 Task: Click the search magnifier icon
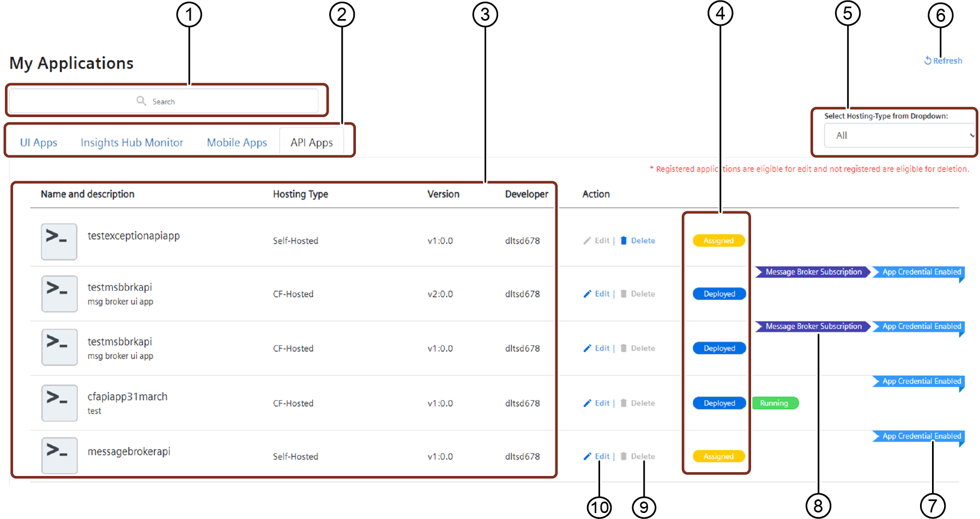[x=141, y=101]
